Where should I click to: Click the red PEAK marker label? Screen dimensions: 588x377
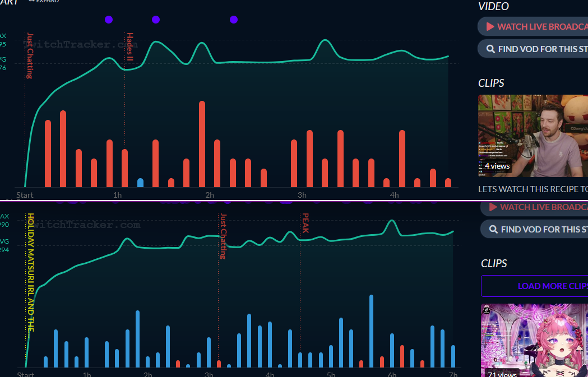[x=305, y=223]
